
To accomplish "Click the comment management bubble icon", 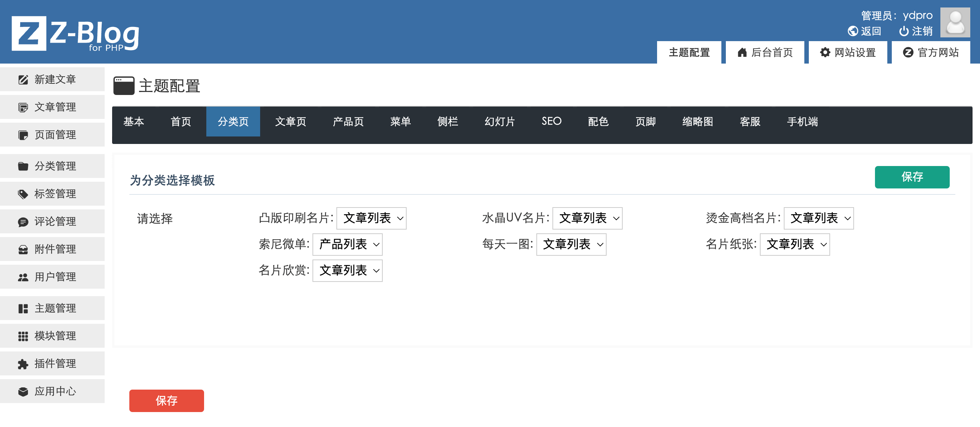I will [x=23, y=222].
